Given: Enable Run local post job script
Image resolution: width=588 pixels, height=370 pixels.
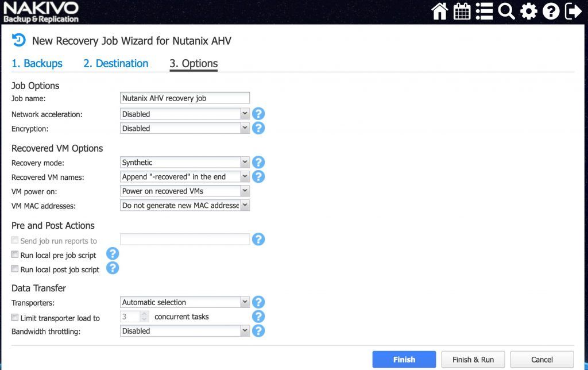Looking at the screenshot, I should coord(15,269).
